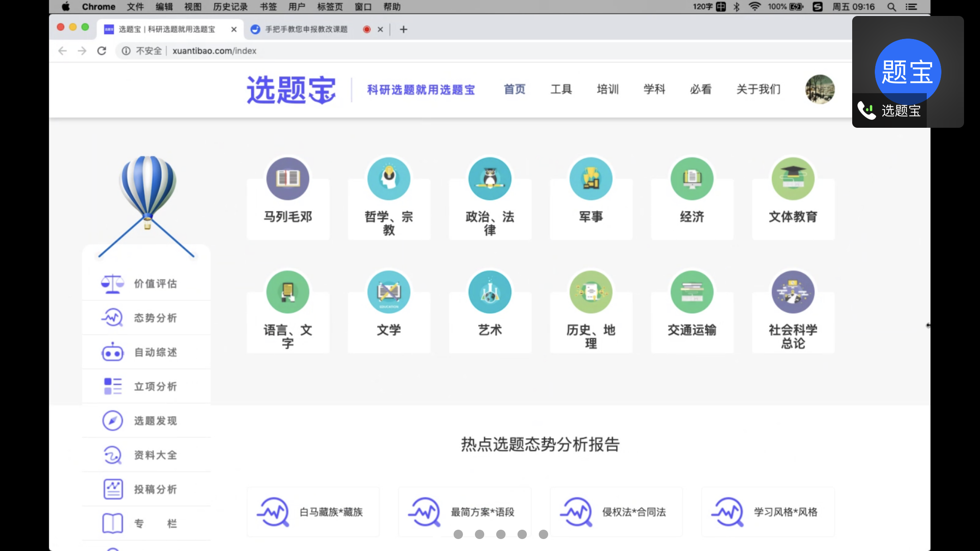Click the 自动综述 robot icon
This screenshot has width=980, height=551.
coord(113,352)
